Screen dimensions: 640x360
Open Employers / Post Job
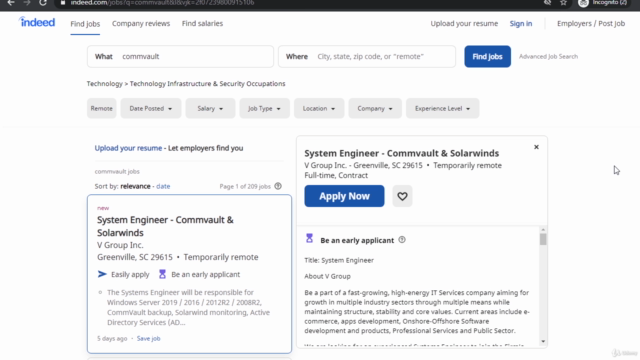pos(591,24)
